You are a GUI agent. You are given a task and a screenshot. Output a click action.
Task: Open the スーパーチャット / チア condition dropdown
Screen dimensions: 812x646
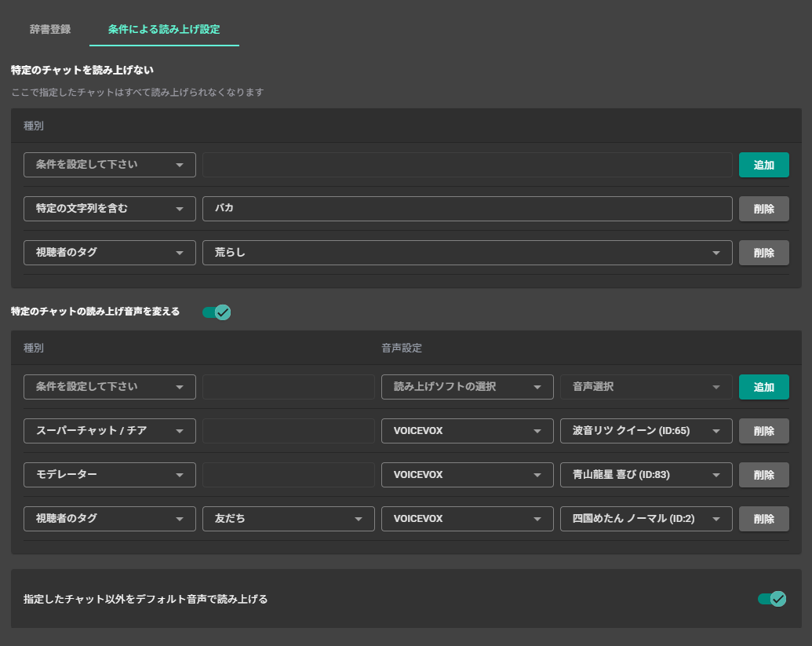coord(110,431)
